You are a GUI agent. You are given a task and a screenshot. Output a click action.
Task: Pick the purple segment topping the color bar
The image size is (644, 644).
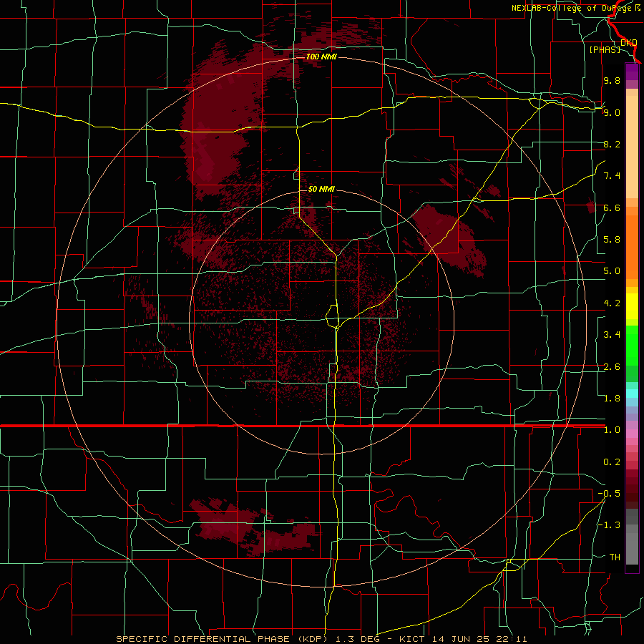pos(632,72)
